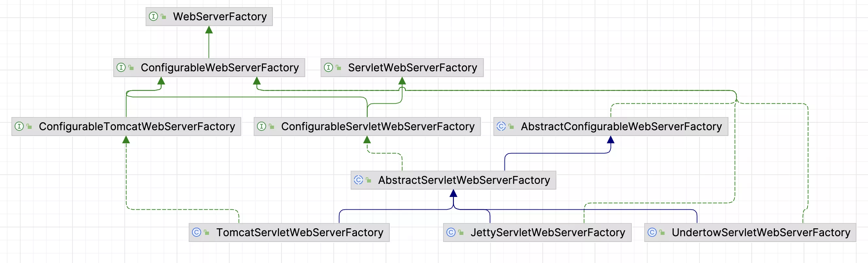Select the ServletWebServerFactory node
Image resolution: width=868 pixels, height=263 pixels.
click(x=402, y=67)
